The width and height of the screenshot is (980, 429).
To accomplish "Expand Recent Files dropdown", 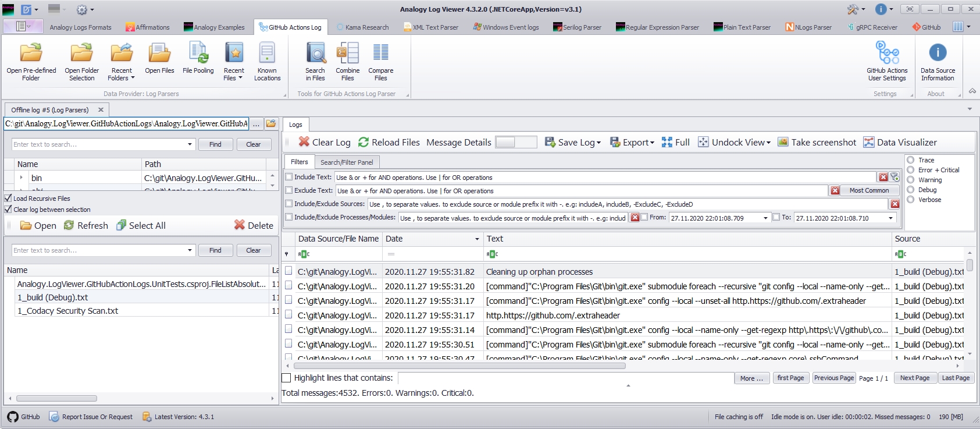I will [x=240, y=78].
